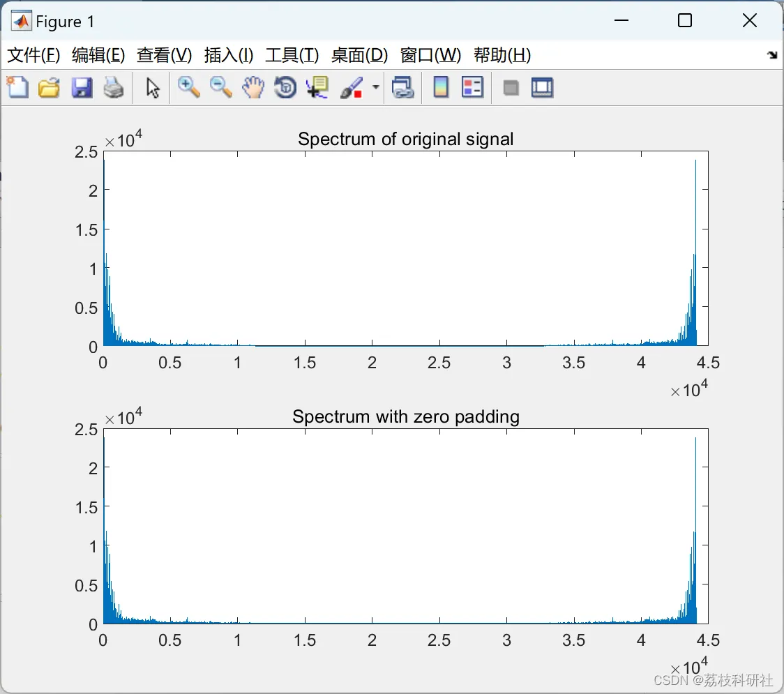784x694 pixels.
Task: Click inside the original signal spectrum axes
Action: 405,248
